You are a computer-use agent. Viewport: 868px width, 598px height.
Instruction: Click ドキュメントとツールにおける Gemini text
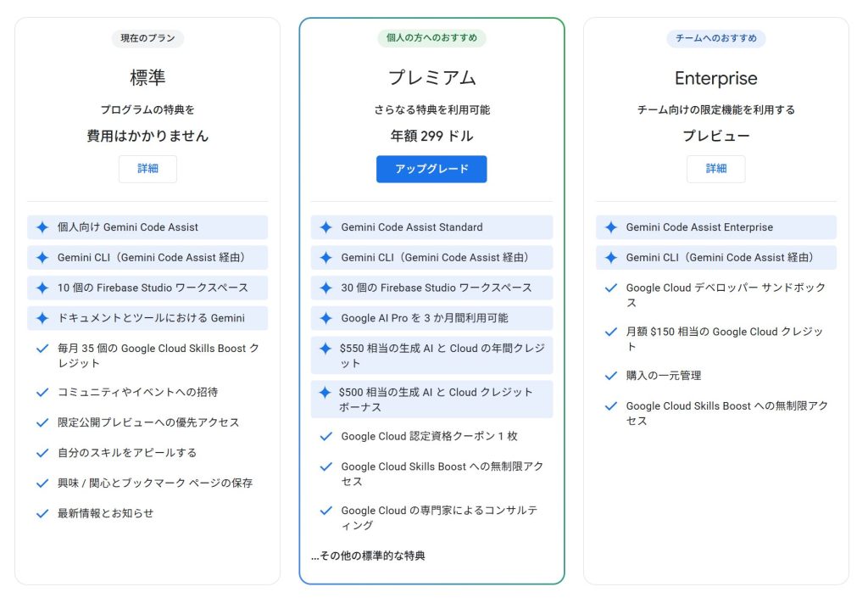click(151, 318)
